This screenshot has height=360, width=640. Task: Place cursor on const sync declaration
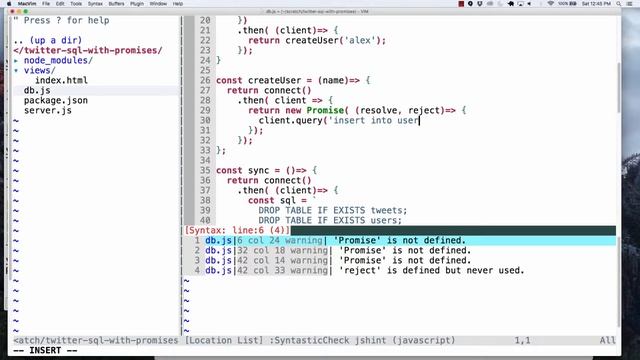[x=267, y=171]
